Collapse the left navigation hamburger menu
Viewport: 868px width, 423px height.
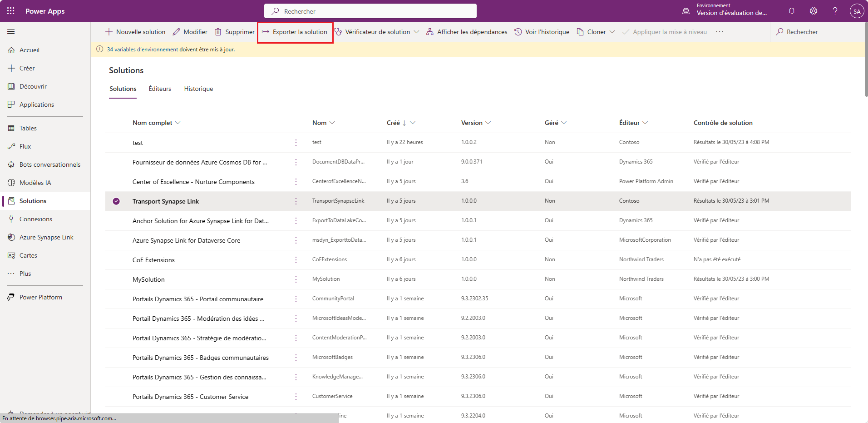click(11, 32)
